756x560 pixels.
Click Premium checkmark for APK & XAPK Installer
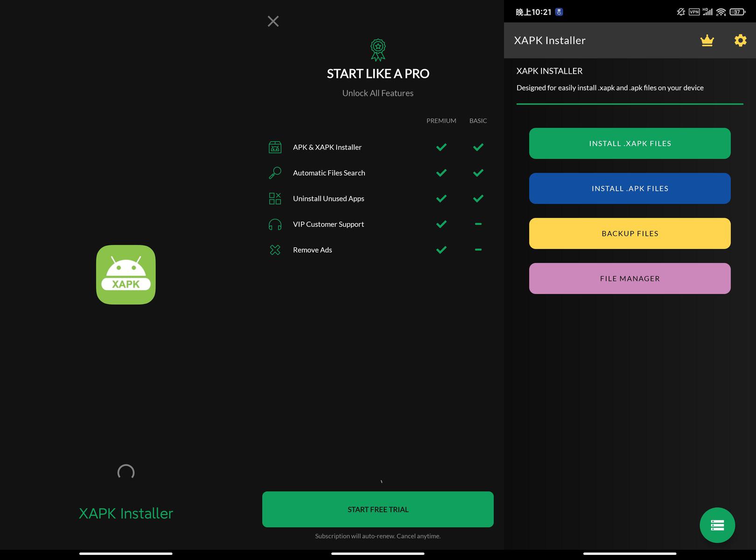tap(441, 147)
